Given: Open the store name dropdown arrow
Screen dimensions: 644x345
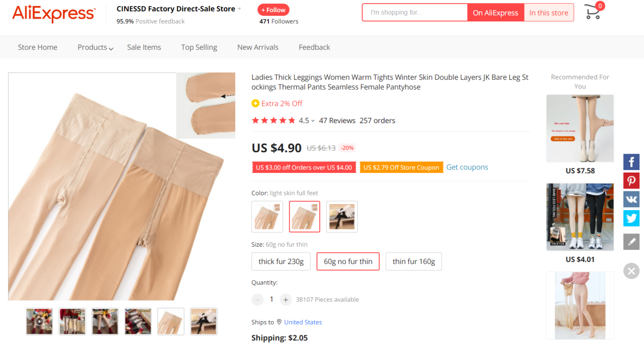Looking at the screenshot, I should click(x=239, y=9).
